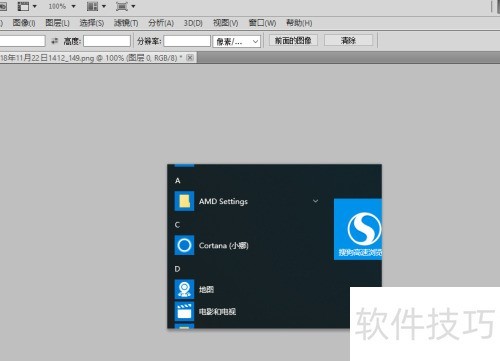Click the 电影和电视 clapperboard icon
Viewport: 500px width, 361px height.
tap(184, 311)
